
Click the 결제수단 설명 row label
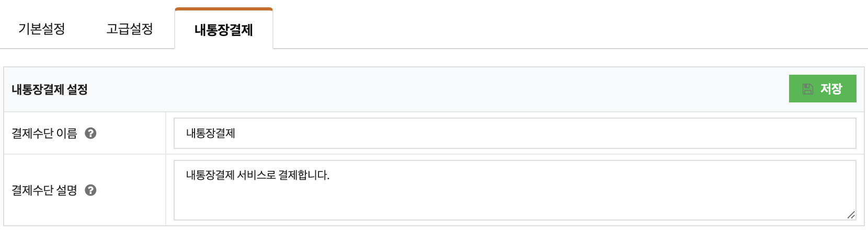44,190
